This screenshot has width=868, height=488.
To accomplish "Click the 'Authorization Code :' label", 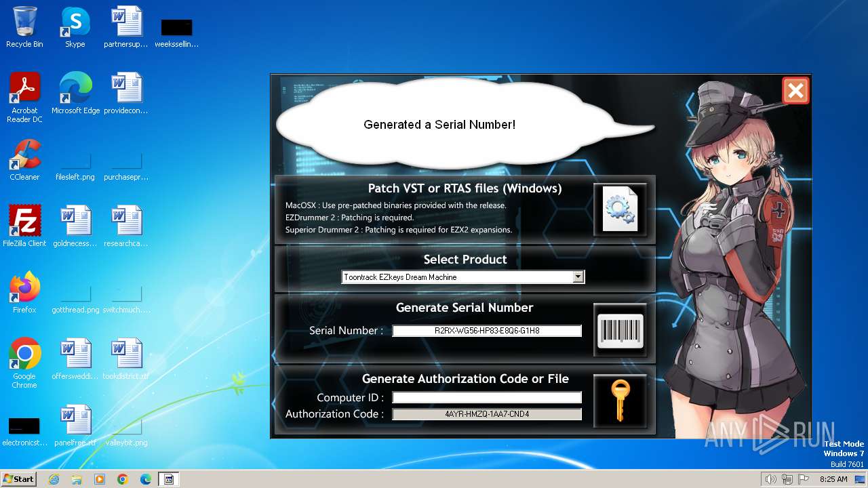I will tap(335, 414).
